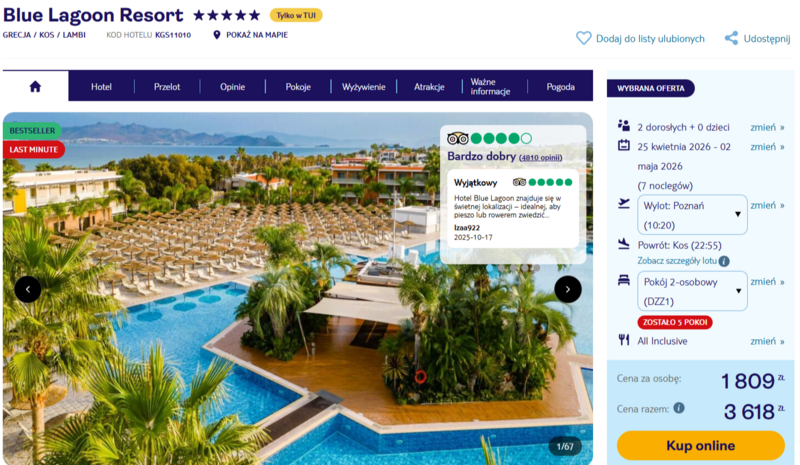Open Zobacz szczegóły lotu link
Screen dimensions: 800x465
(x=677, y=261)
